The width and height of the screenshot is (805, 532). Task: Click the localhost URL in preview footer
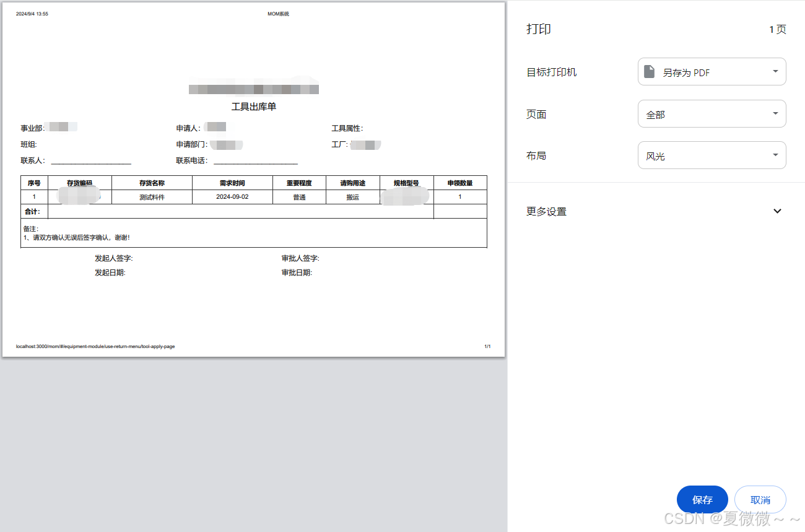pyautogui.click(x=95, y=346)
